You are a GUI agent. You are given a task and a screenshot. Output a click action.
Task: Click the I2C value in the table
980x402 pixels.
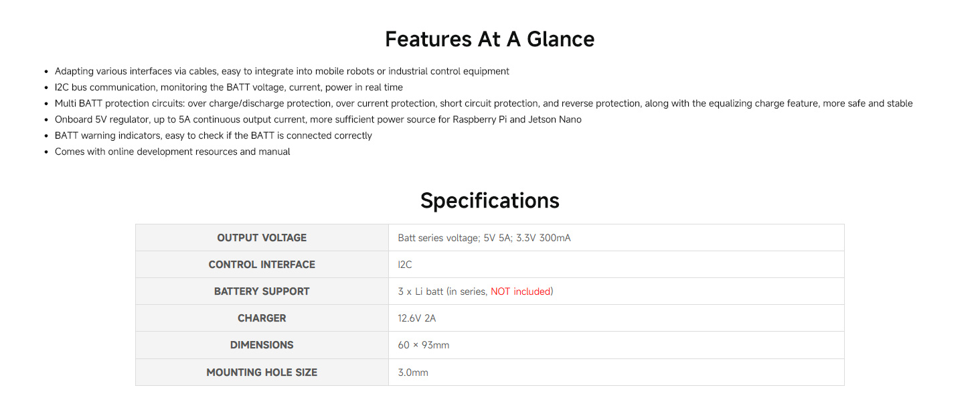pos(405,265)
